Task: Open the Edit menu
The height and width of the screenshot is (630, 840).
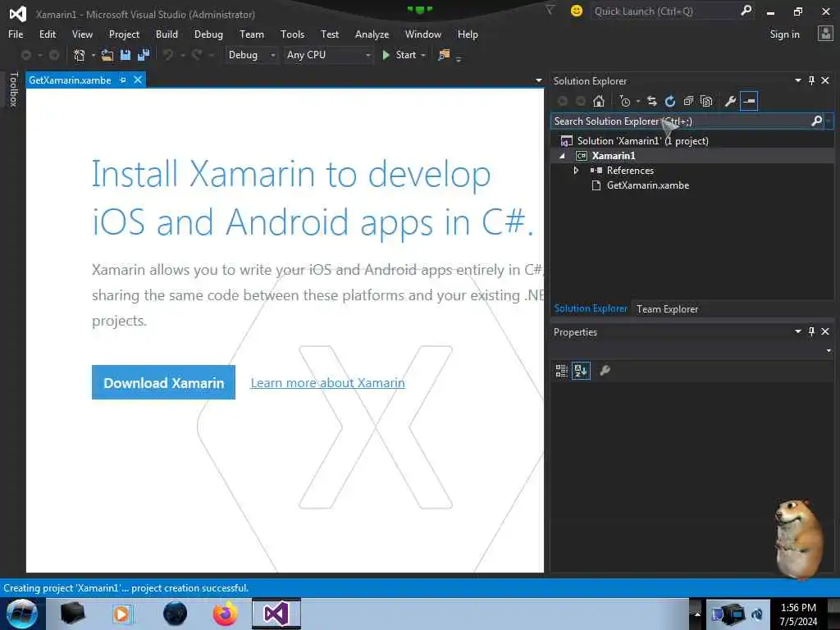Action: (48, 34)
